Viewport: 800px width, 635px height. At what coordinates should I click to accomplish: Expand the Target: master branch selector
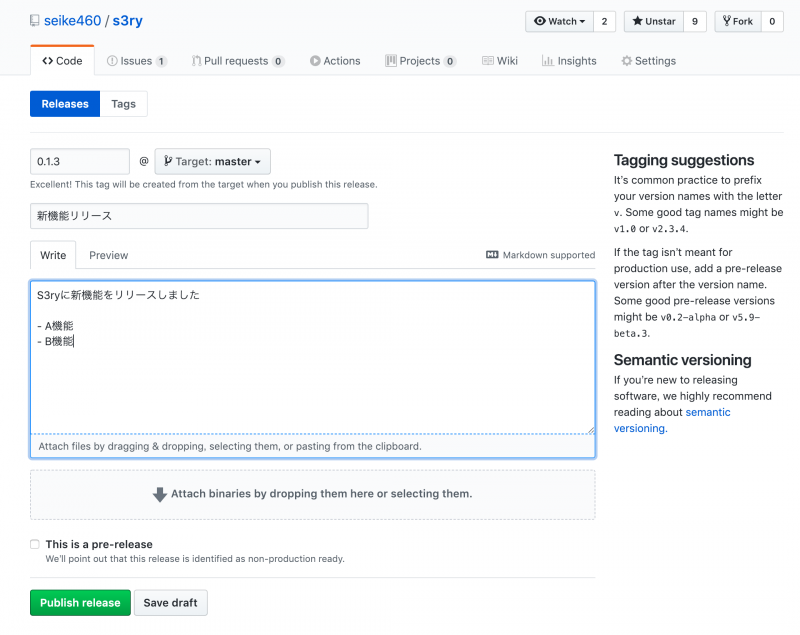(212, 161)
